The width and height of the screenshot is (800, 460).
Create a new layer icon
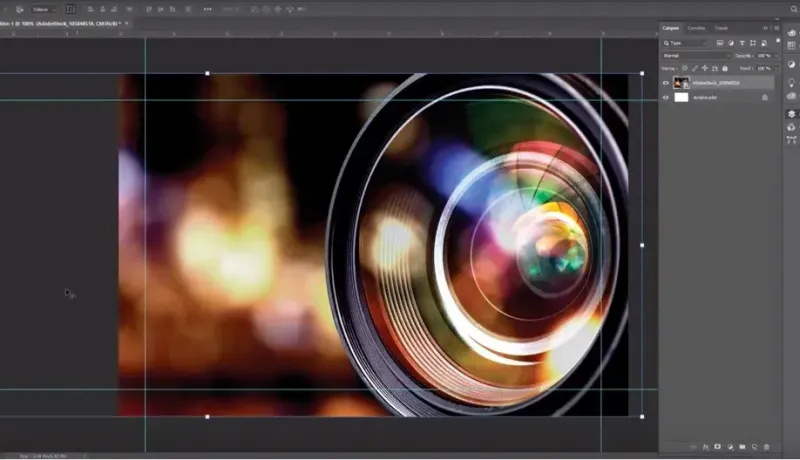pos(755,447)
